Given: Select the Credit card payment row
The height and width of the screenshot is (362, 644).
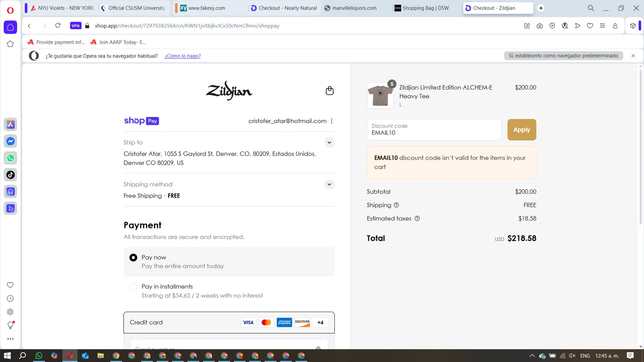Looking at the screenshot, I should pyautogui.click(x=229, y=323).
